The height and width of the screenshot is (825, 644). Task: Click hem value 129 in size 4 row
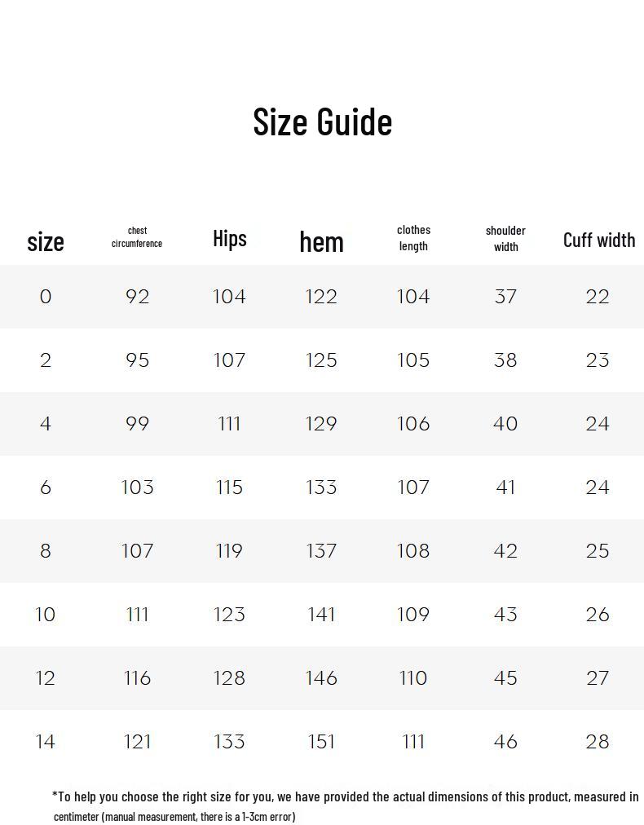click(321, 424)
